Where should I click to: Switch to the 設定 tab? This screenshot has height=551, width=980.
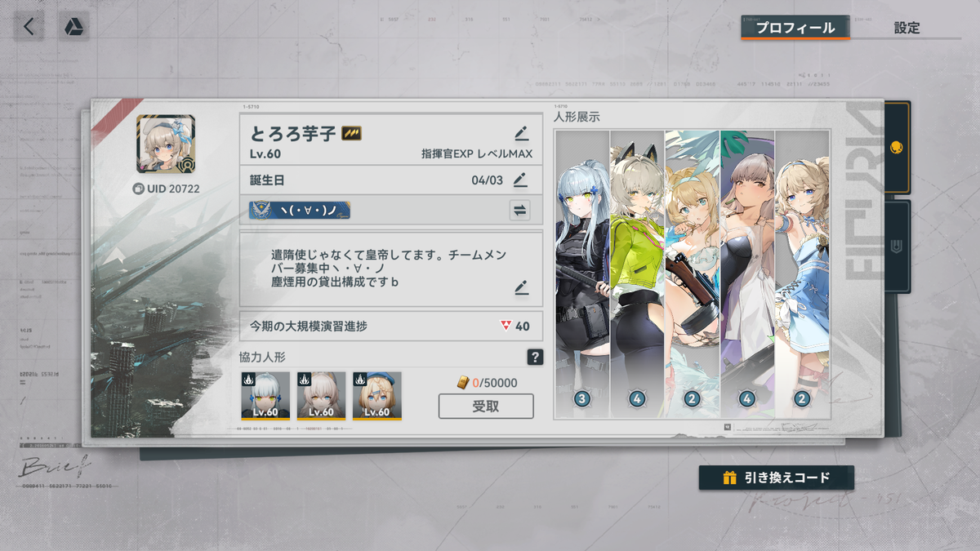906,28
